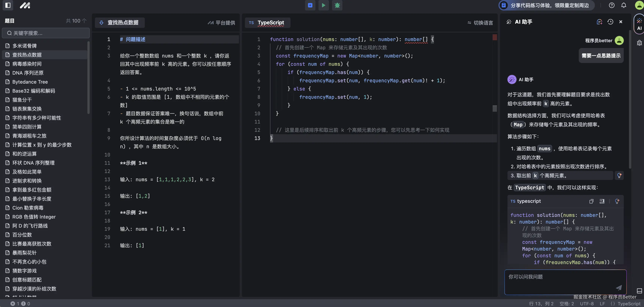644x307 pixels.
Task: Open the 切换语言 language switcher
Action: tap(480, 23)
